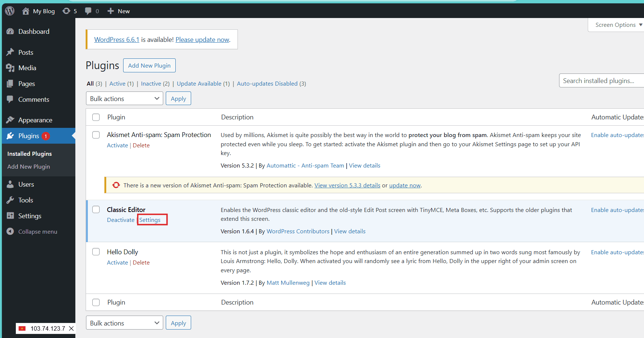Screen dimensions: 644x338
Task: Click the updates refresh icon
Action: point(66,11)
